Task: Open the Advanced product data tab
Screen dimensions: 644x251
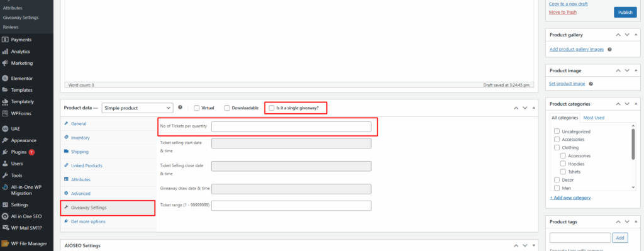Action: click(80, 194)
